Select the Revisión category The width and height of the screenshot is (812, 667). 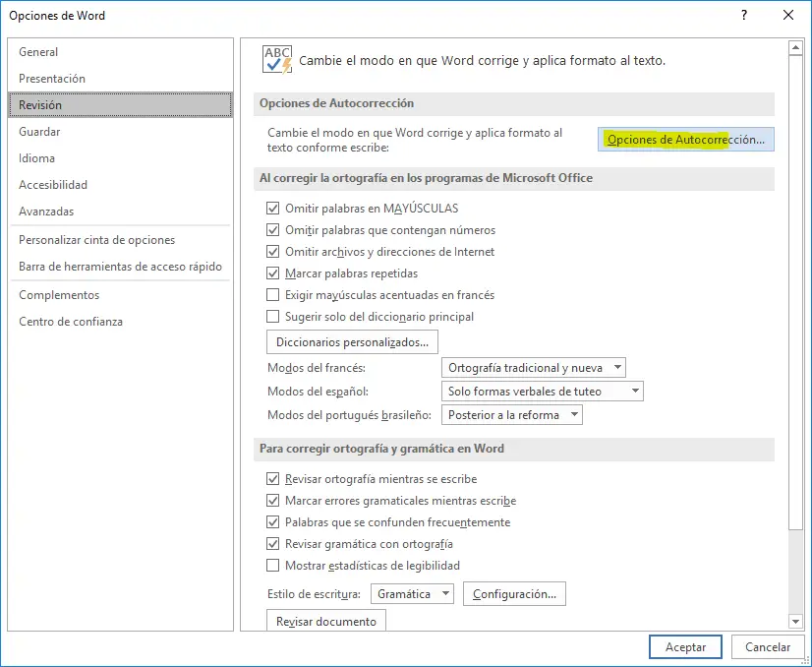pos(120,104)
